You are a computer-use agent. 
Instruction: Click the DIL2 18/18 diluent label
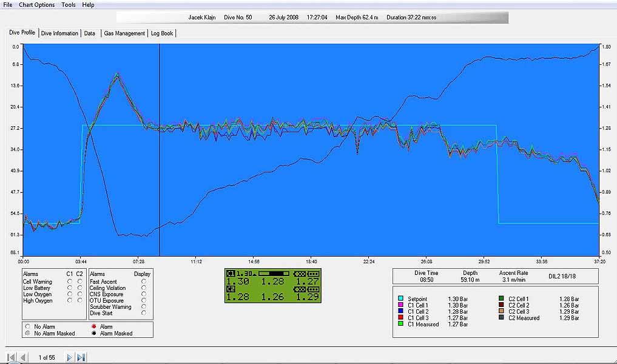[x=562, y=276]
